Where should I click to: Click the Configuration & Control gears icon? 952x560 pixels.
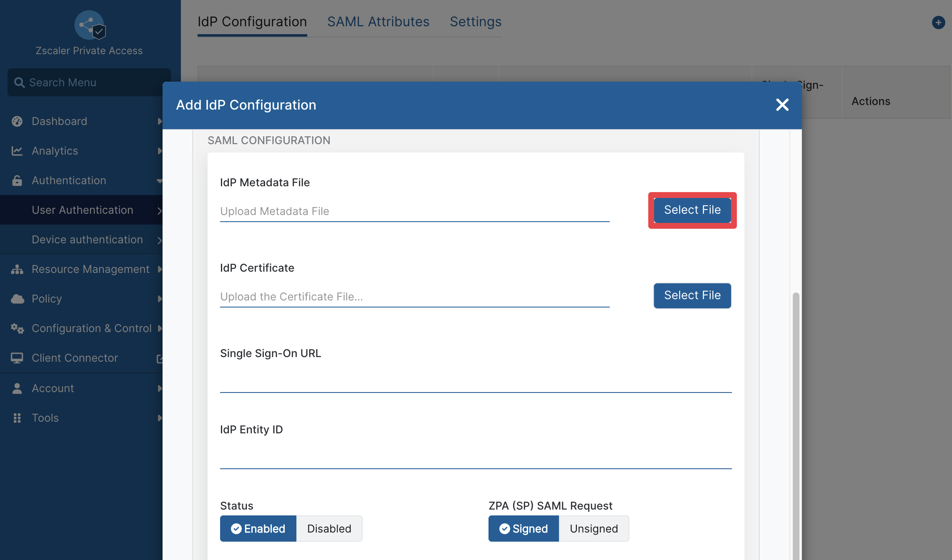tap(17, 328)
